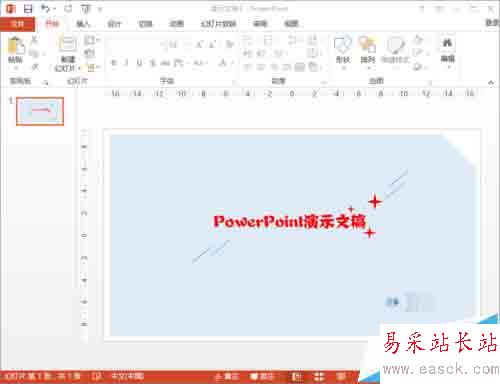Switch to the 幻灯片放映 (Slide Show) tab
Viewport: 500px width, 384px height.
tap(218, 24)
